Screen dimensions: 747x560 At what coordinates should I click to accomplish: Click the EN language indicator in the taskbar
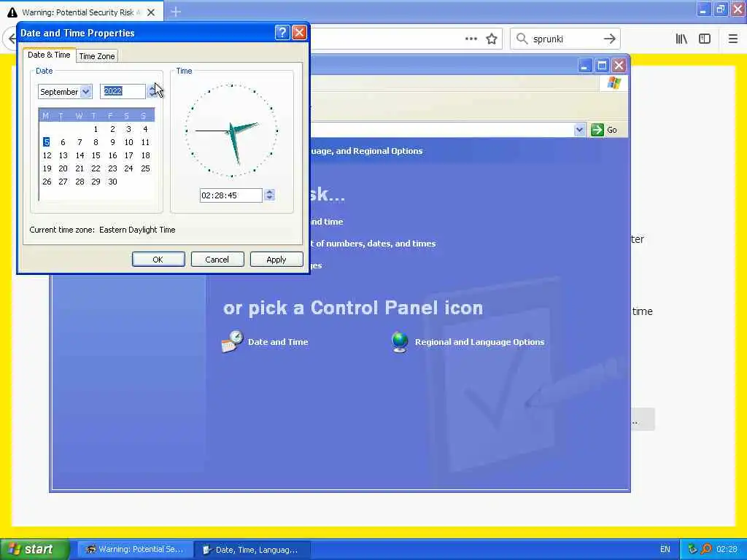665,549
